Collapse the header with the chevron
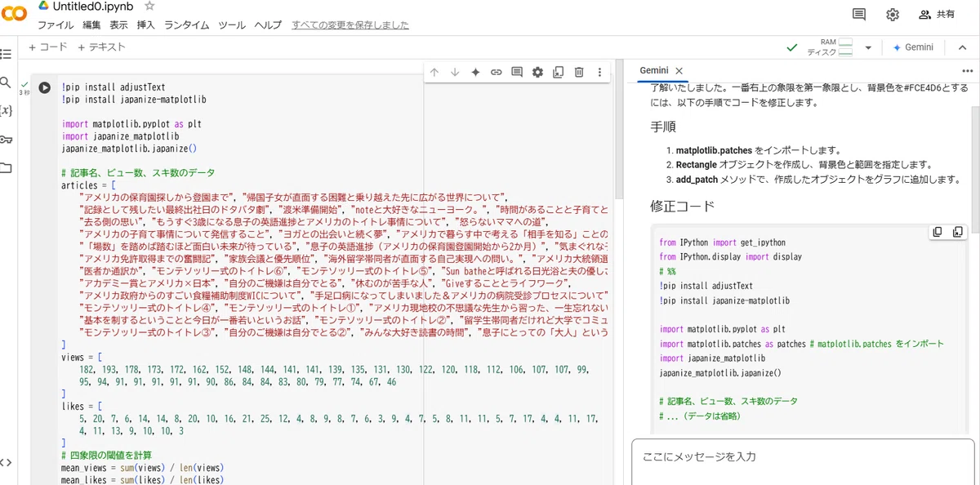The image size is (980, 485). click(960, 47)
